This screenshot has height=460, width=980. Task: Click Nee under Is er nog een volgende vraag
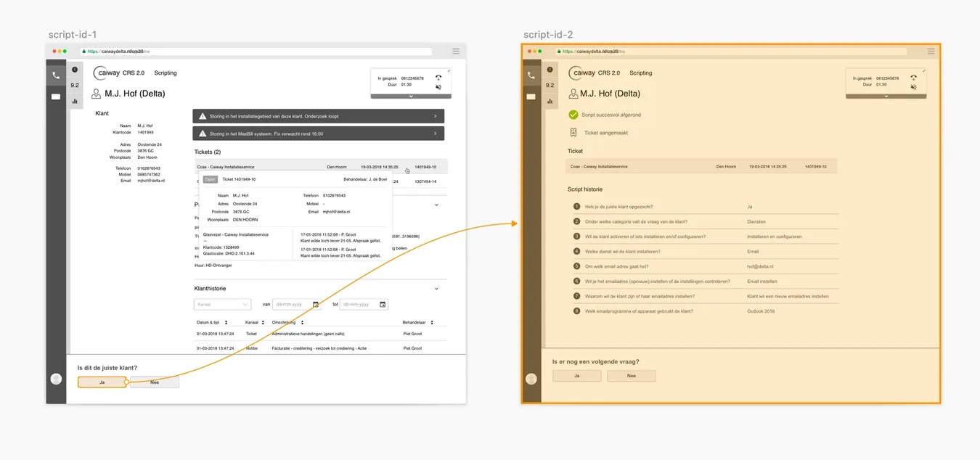(x=631, y=376)
